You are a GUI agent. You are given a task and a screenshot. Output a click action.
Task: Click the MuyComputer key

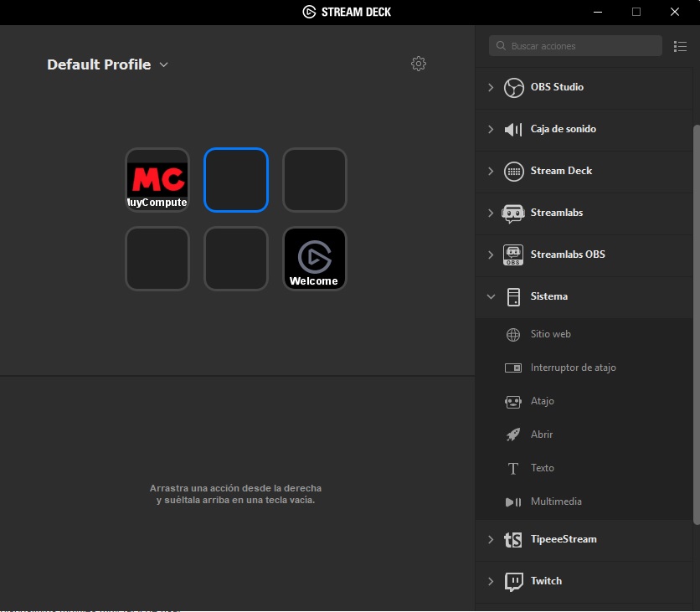[x=157, y=180]
